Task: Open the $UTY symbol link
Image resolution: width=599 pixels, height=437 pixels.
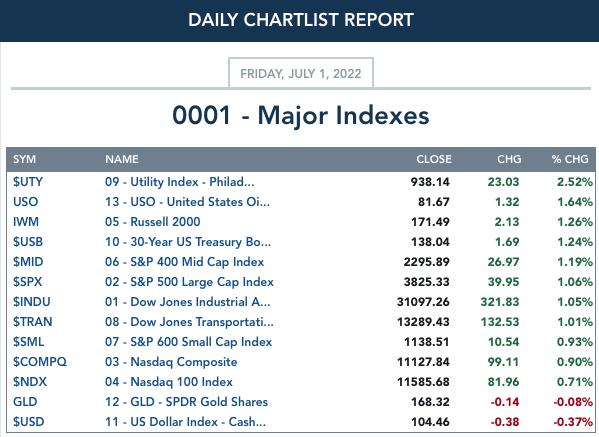Action: click(x=28, y=182)
